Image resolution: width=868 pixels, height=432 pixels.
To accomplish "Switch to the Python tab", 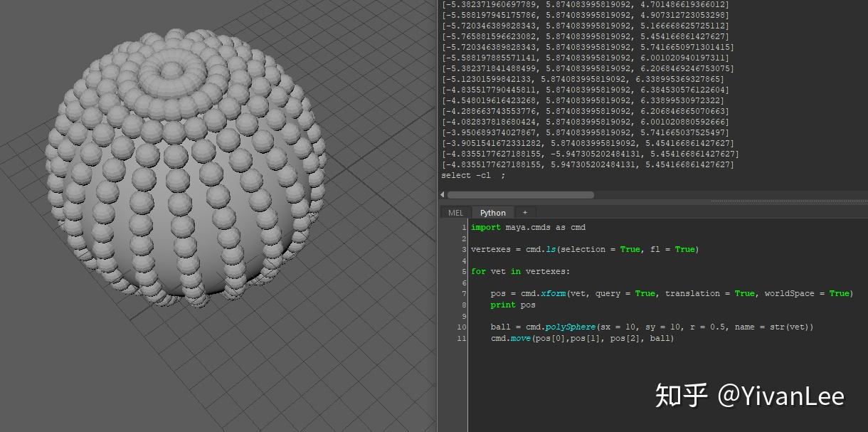I will [x=492, y=212].
